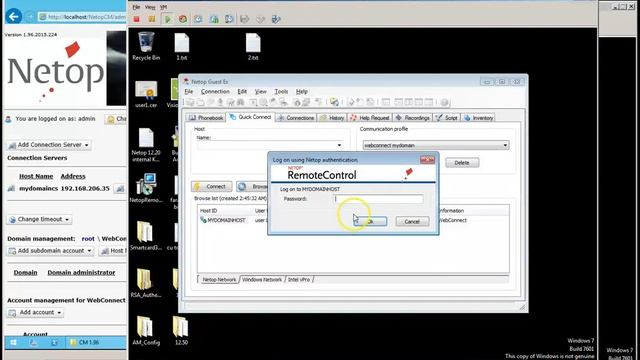Click the Delete button beside communication profile
This screenshot has height=360, width=640.
point(462,162)
